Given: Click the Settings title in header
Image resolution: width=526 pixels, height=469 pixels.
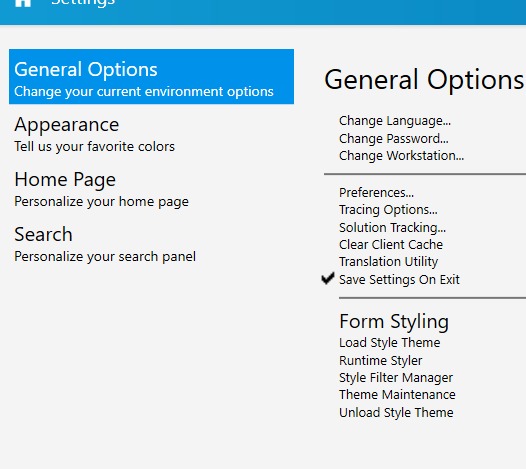Looking at the screenshot, I should pyautogui.click(x=83, y=3).
